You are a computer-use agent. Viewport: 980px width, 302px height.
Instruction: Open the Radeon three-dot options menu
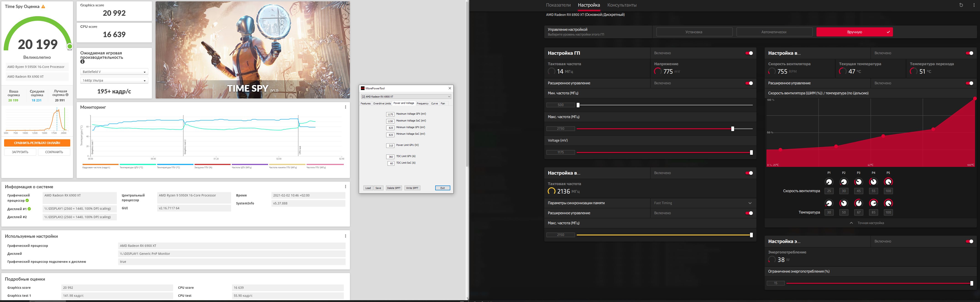(974, 5)
